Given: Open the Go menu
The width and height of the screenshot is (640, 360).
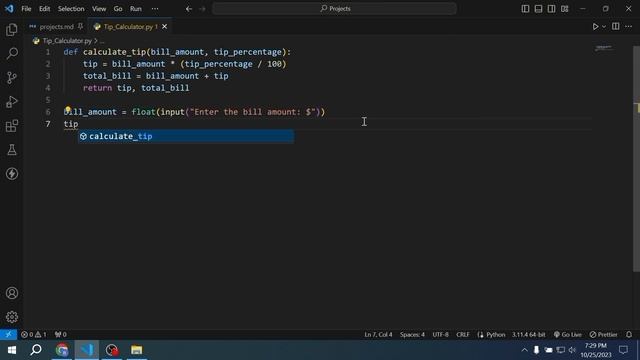Looking at the screenshot, I should point(118,9).
